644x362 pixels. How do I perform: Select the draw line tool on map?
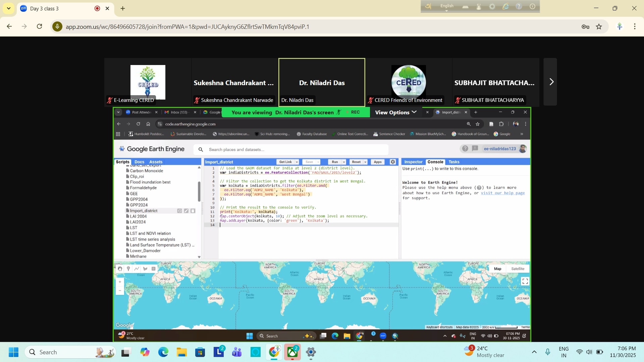137,269
